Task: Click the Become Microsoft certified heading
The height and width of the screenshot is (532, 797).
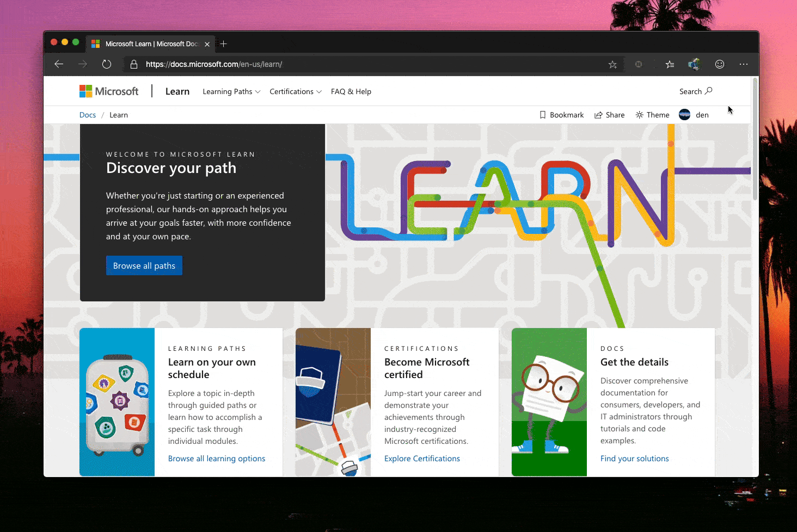Action: [x=427, y=368]
